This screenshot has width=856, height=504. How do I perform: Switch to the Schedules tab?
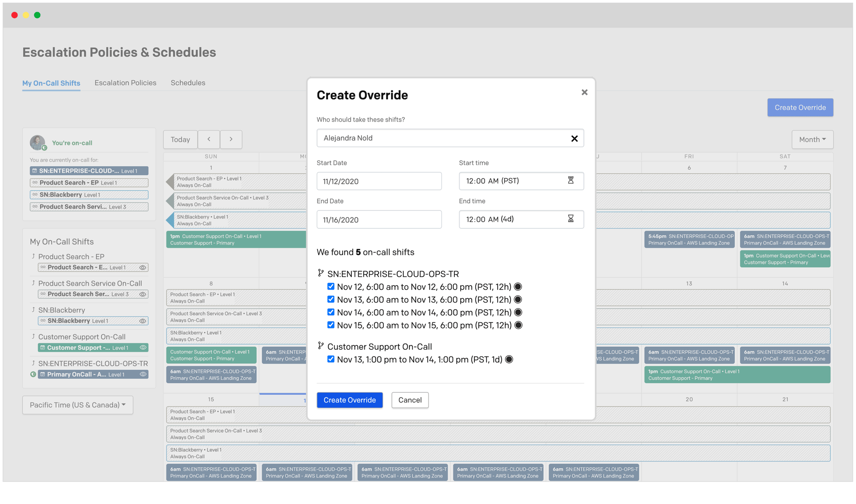click(x=188, y=83)
